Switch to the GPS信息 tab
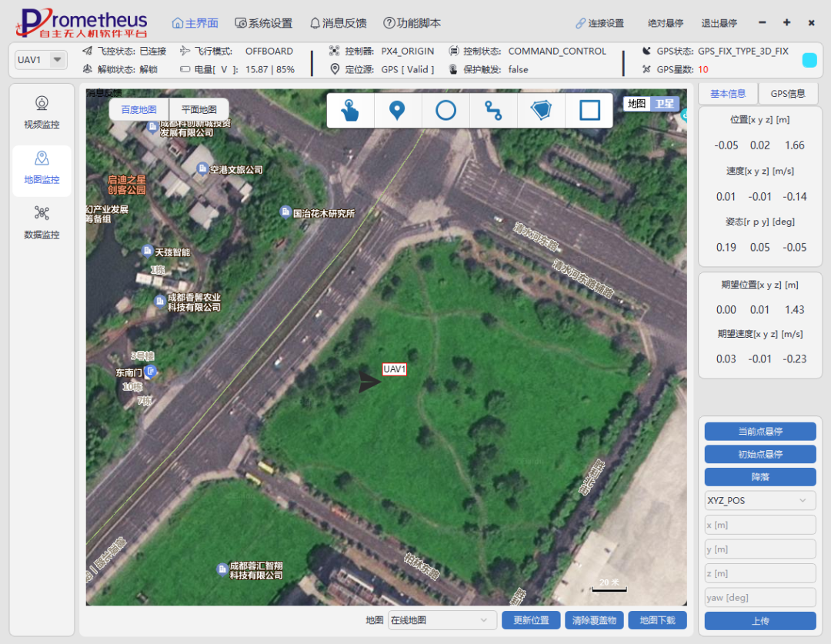 coord(788,94)
